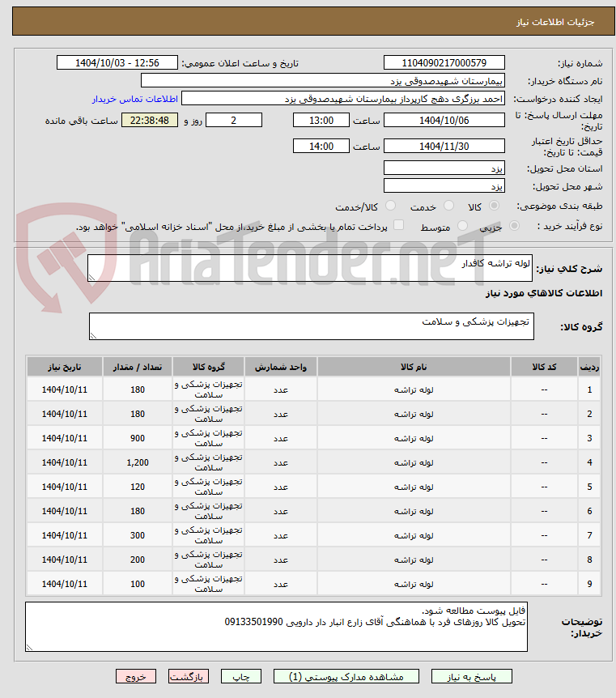Click the جزئیات اطلاعات نیاز page title
Image resolution: width=616 pixels, height=698 pixels.
tap(555, 22)
